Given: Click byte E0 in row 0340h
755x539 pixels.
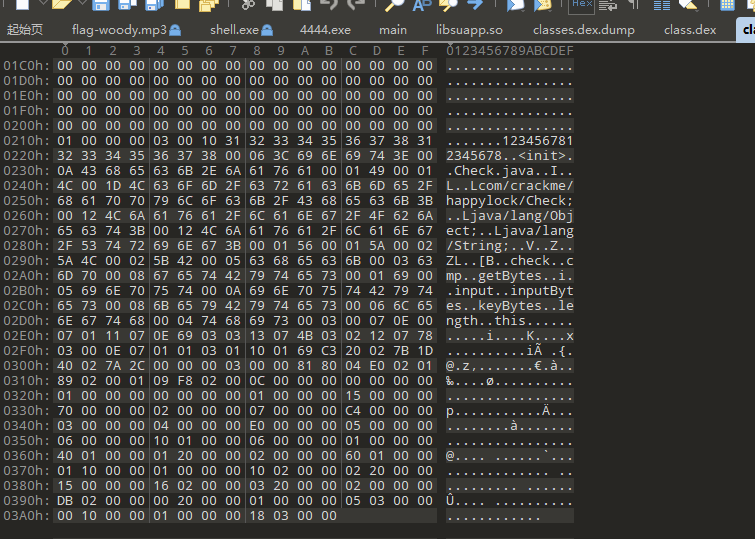Looking at the screenshot, I should click(257, 426).
